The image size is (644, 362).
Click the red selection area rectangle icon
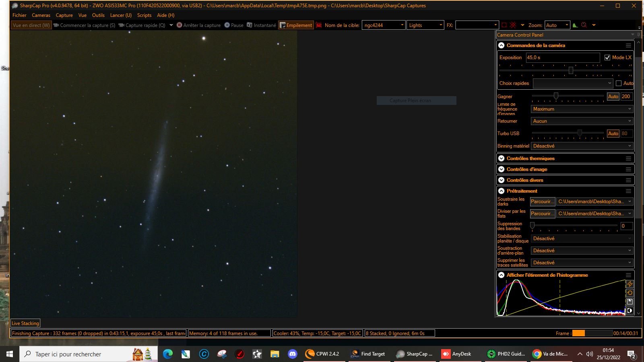[x=504, y=25]
